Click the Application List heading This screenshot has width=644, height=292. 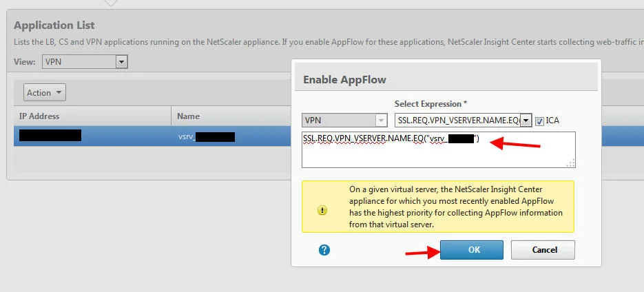point(54,25)
